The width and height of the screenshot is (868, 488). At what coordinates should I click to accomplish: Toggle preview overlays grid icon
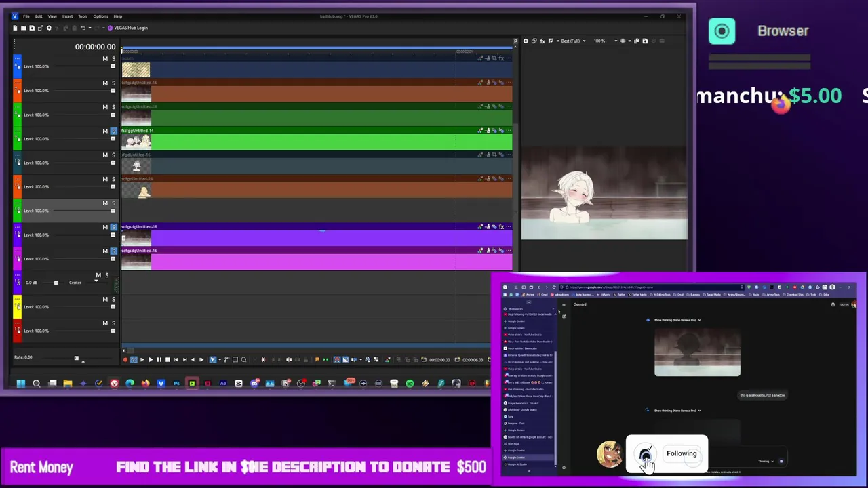point(623,41)
